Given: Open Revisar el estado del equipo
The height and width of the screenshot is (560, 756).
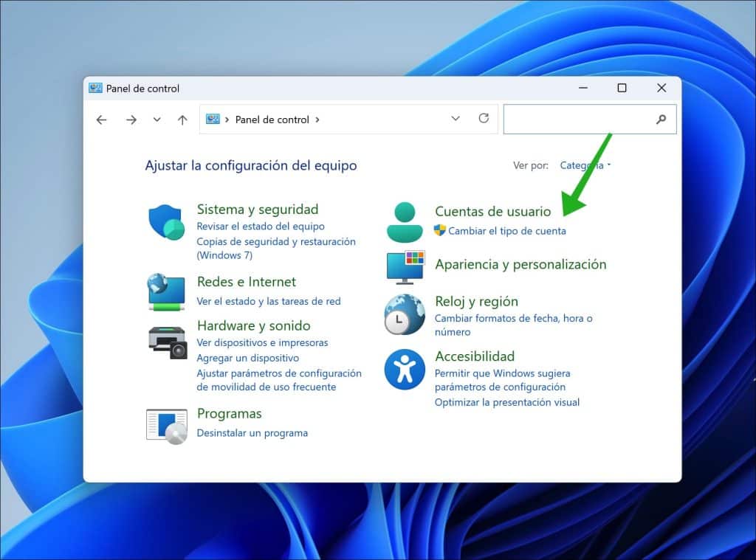Looking at the screenshot, I should pyautogui.click(x=261, y=226).
